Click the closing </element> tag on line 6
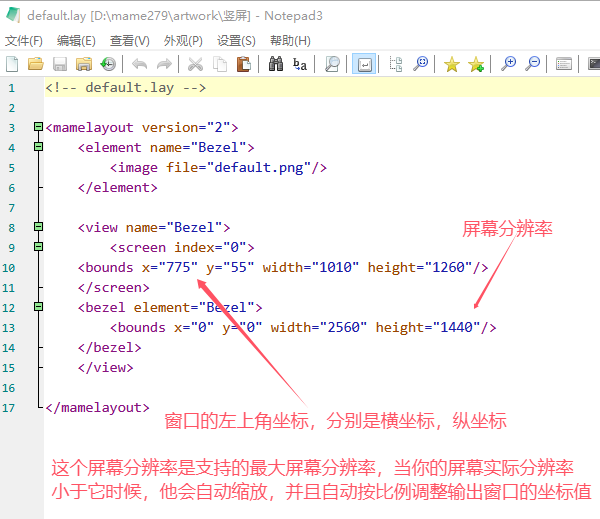The image size is (600, 519). [x=117, y=188]
